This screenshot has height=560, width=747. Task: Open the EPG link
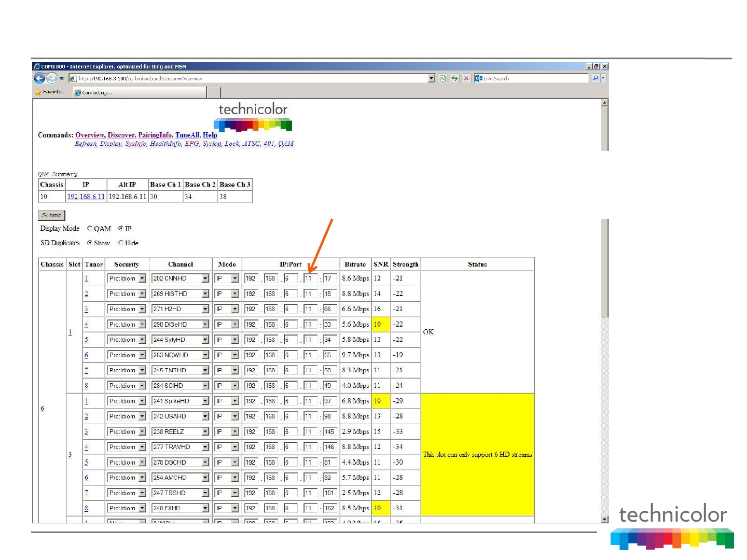[192, 144]
